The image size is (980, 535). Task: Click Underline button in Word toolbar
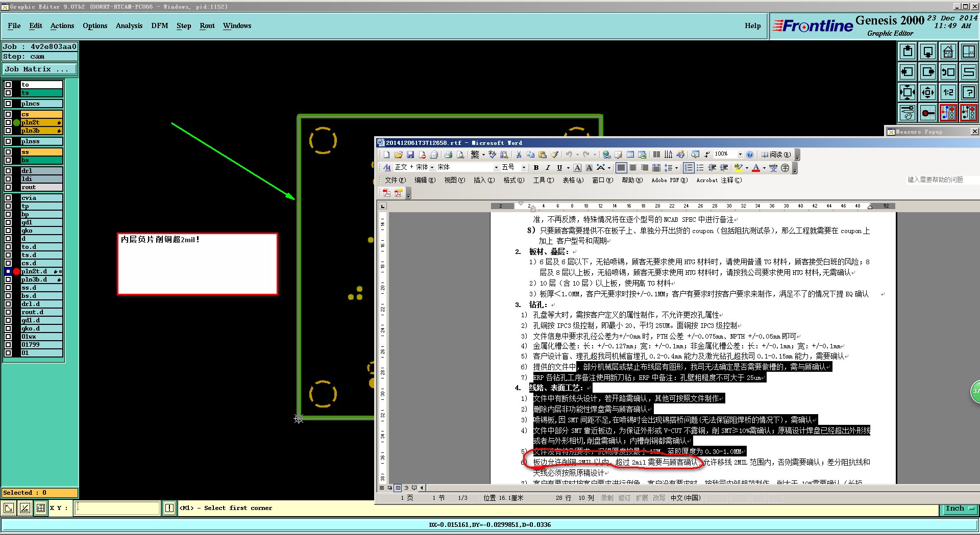click(x=559, y=168)
